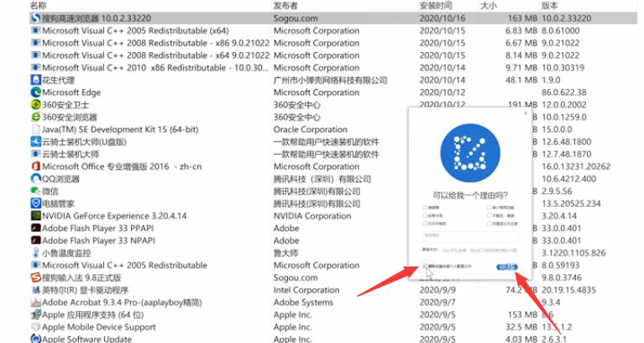The width and height of the screenshot is (644, 343).
Task: Click the 花生代理 program icon
Action: (36, 80)
